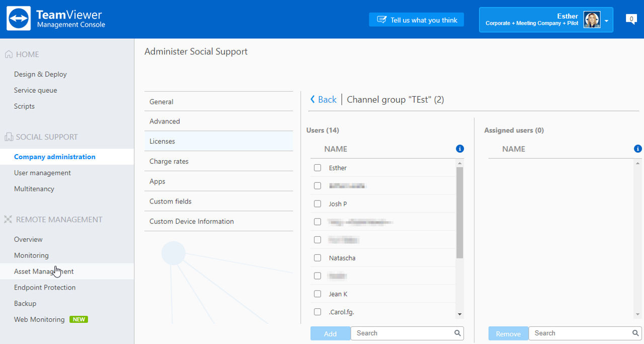Open Multitenancy in sidebar

pos(34,189)
